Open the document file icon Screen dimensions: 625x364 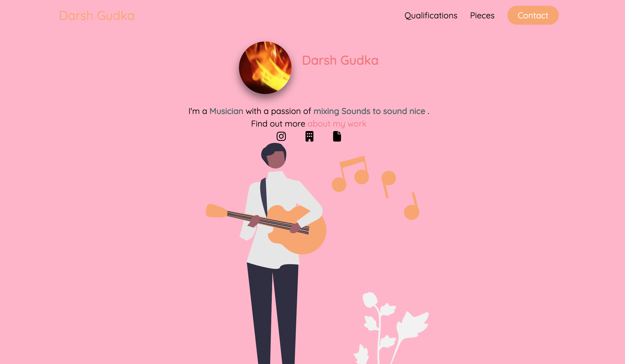coord(337,136)
